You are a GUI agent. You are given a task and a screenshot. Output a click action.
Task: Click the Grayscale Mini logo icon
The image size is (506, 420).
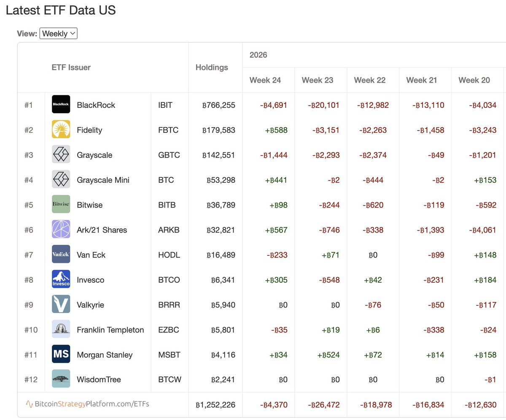click(x=61, y=179)
